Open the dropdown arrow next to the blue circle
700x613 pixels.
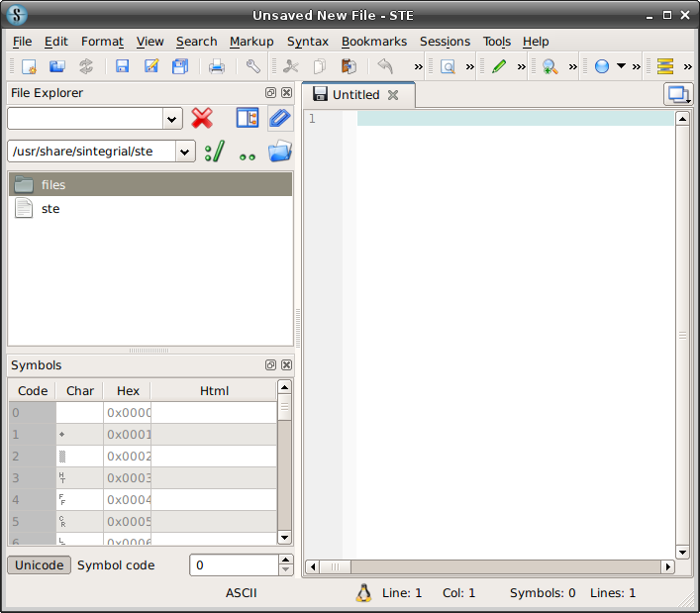[621, 66]
